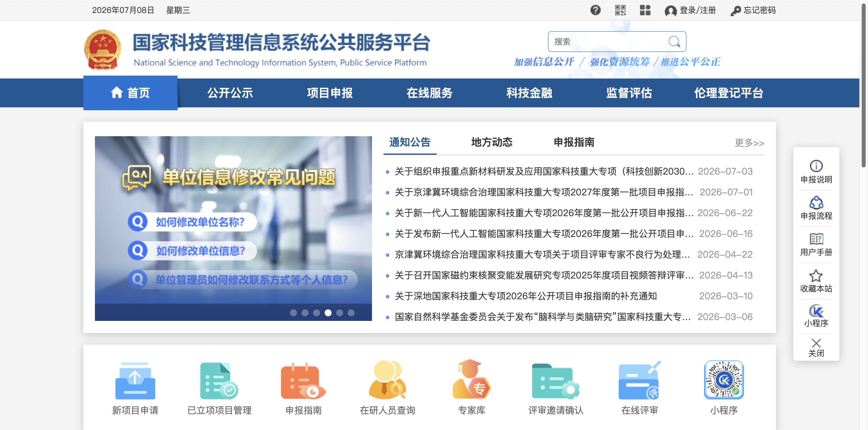Open 京津冀环境综合治理 2027年度 notice
868x430 pixels.
pos(544,192)
